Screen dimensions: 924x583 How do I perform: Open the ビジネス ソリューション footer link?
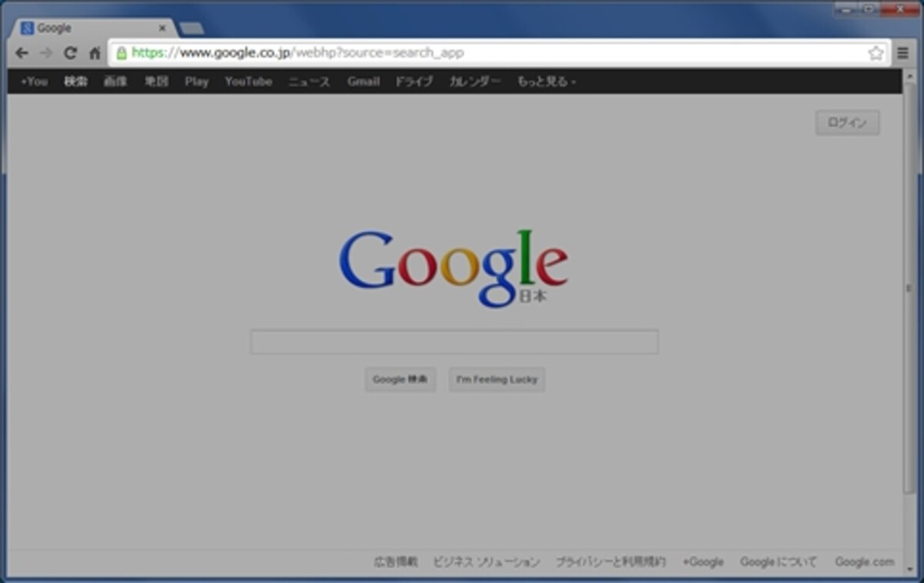pos(487,562)
